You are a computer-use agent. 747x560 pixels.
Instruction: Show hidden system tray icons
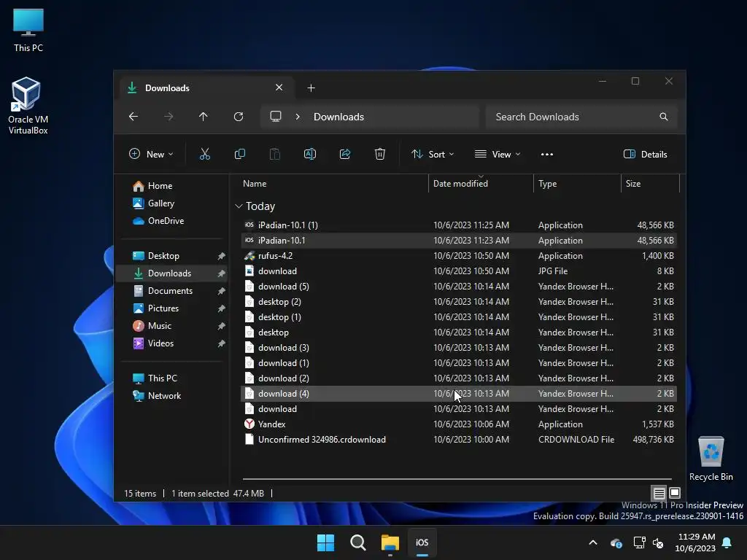click(593, 542)
